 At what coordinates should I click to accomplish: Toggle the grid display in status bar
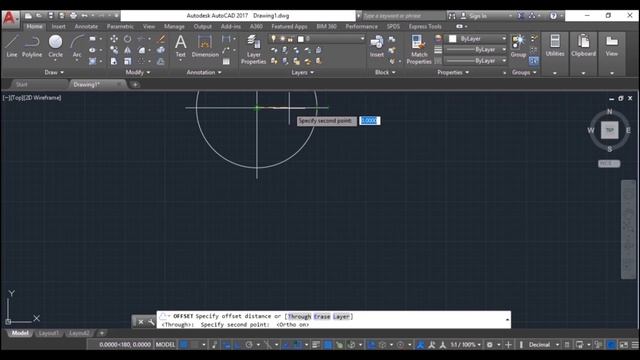[x=184, y=345]
